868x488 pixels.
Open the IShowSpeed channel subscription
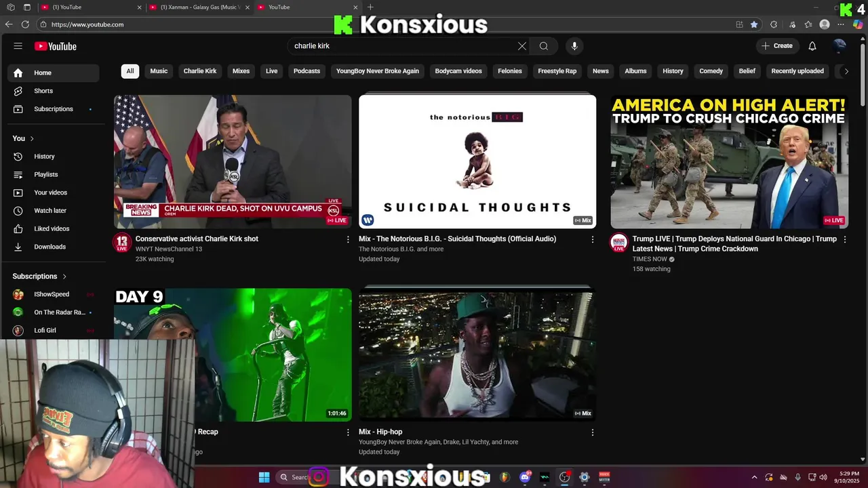coord(54,294)
